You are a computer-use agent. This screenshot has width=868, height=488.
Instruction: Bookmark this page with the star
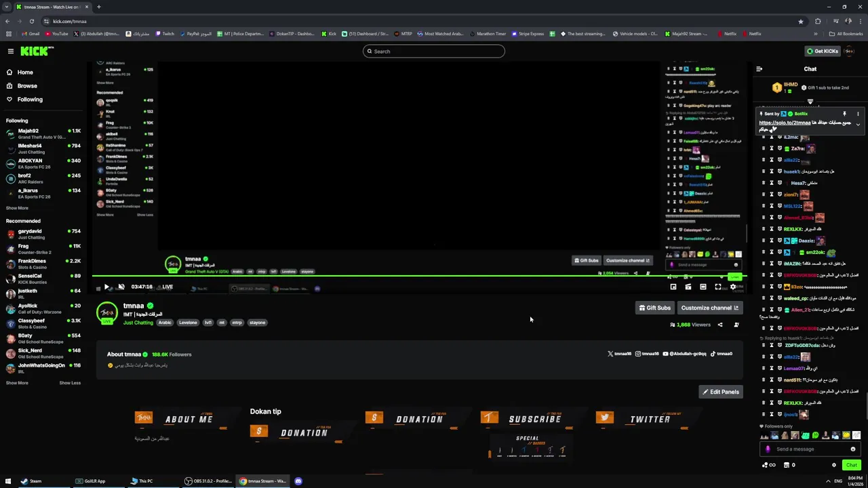pos(801,21)
